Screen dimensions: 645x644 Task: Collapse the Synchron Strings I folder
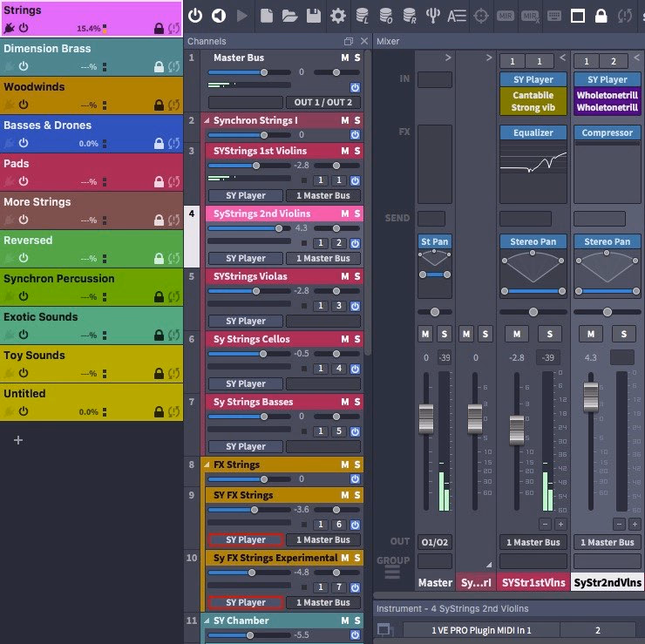pos(207,120)
